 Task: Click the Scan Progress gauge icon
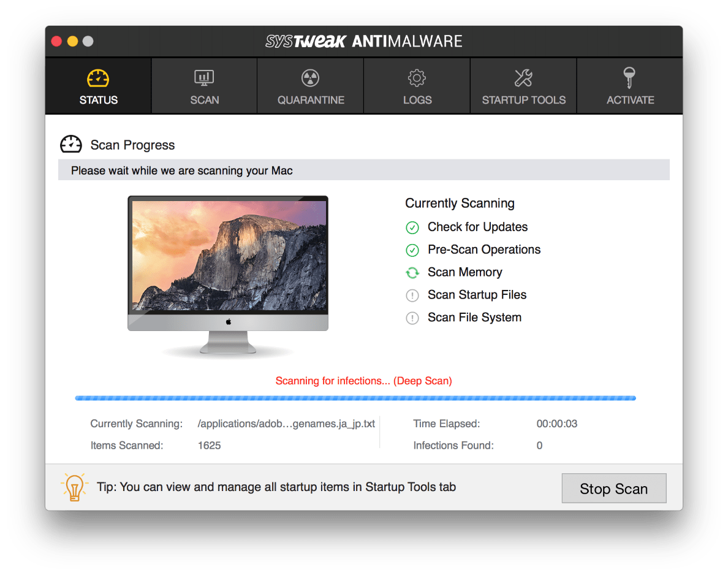click(x=71, y=145)
